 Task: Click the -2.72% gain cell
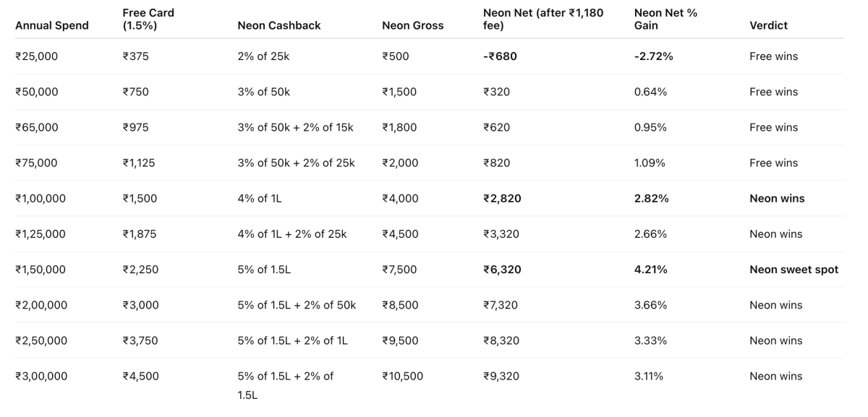click(653, 56)
